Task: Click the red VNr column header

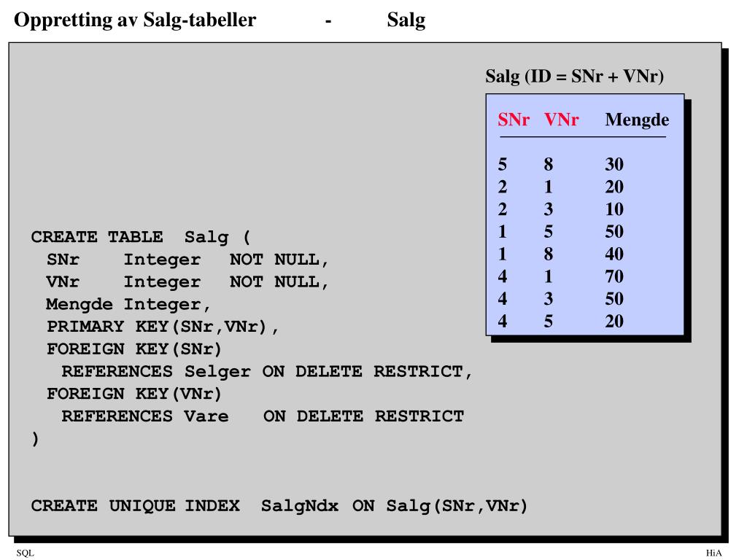Action: click(561, 119)
